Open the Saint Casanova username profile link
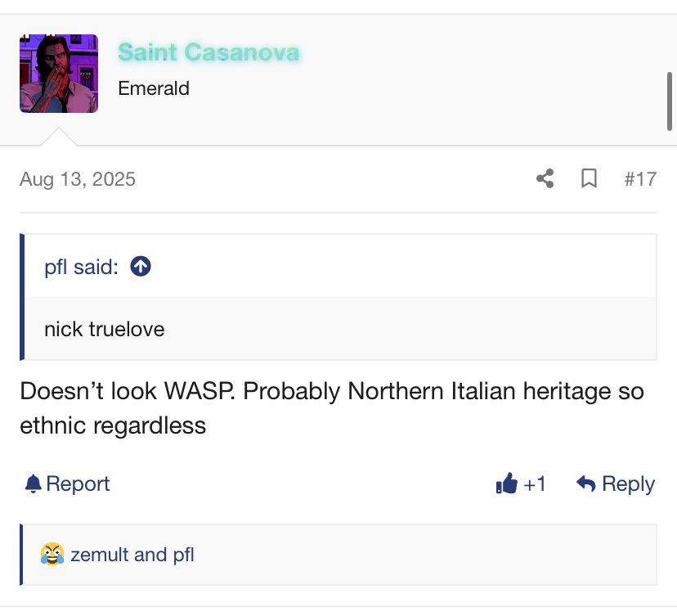Viewport: 677px width, 616px height. coord(208,52)
